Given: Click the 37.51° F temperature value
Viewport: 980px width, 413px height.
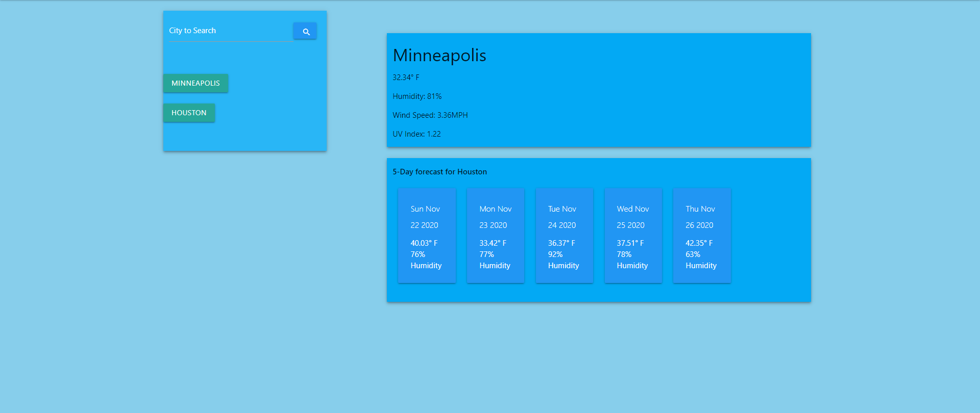Looking at the screenshot, I should (x=630, y=243).
